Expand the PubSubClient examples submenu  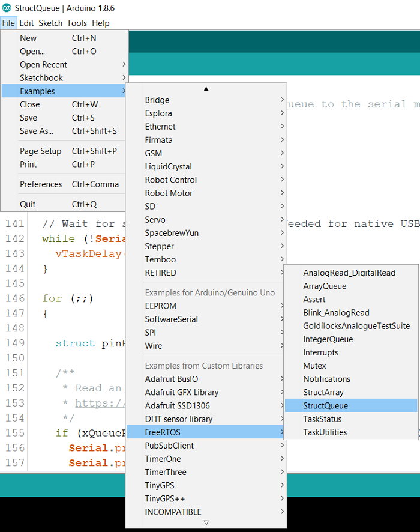point(169,446)
